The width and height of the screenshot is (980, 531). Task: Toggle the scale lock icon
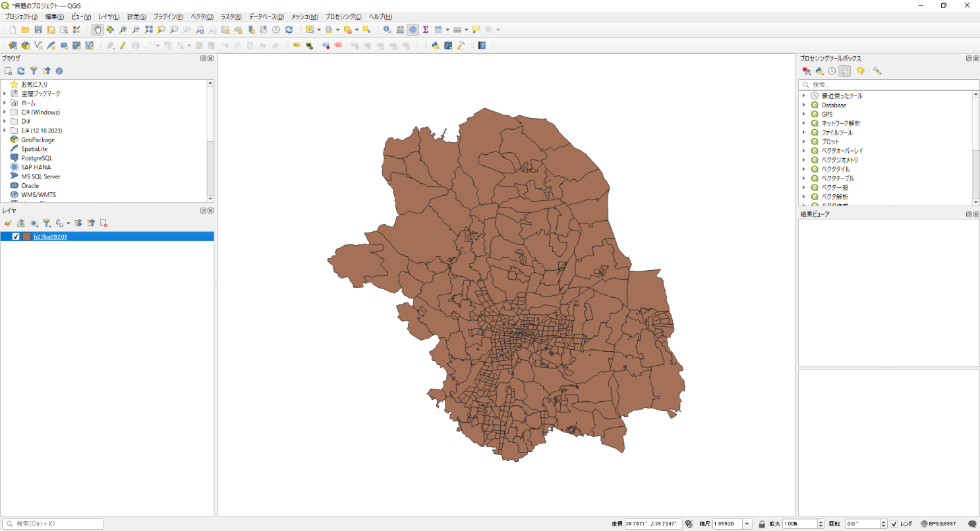click(x=761, y=524)
